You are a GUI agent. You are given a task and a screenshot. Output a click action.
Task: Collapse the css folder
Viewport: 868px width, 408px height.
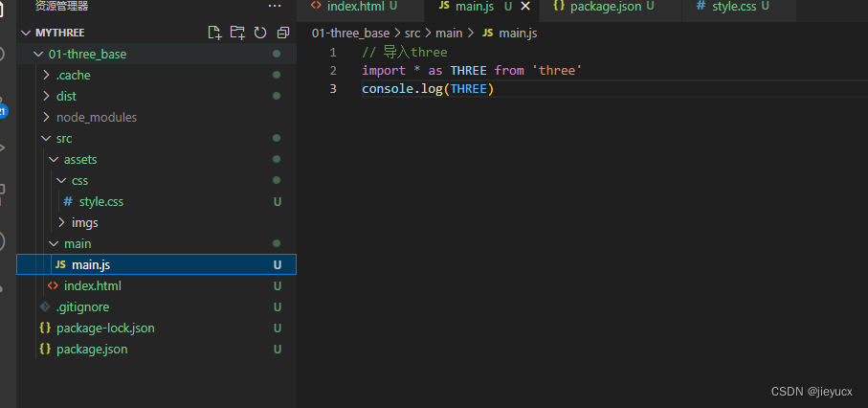click(x=61, y=180)
